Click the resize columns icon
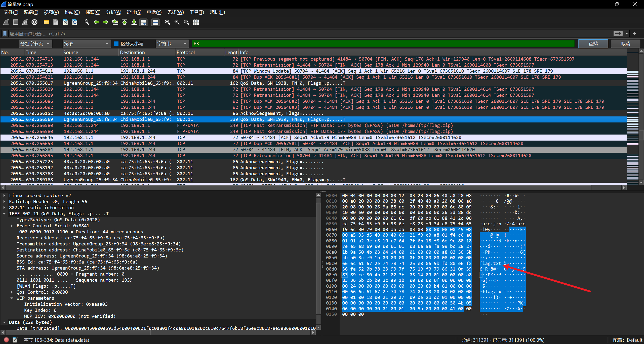This screenshot has height=344, width=644. [x=196, y=22]
